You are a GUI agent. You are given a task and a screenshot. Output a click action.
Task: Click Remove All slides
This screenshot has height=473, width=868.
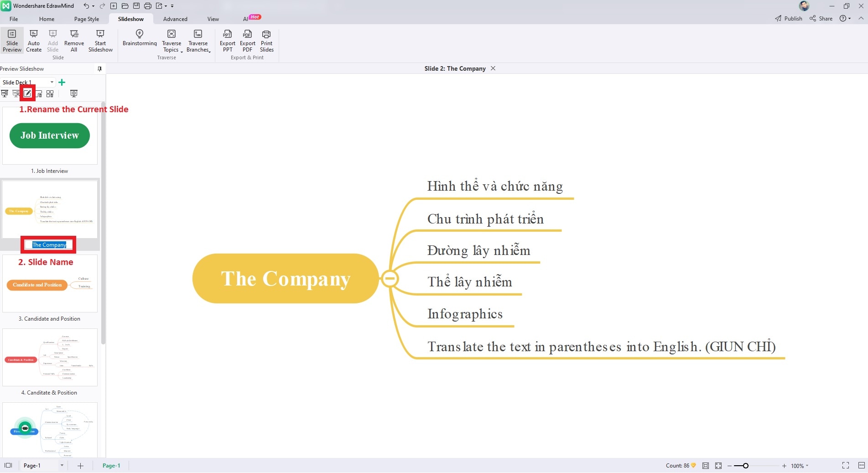coord(74,41)
